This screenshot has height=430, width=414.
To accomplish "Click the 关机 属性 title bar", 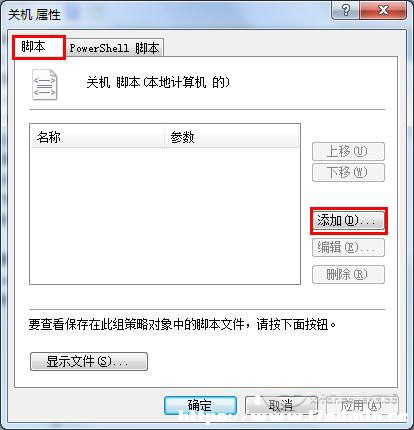I will click(167, 14).
